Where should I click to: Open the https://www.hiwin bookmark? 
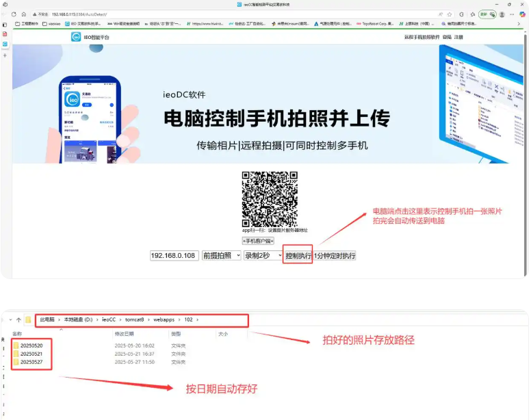[205, 24]
